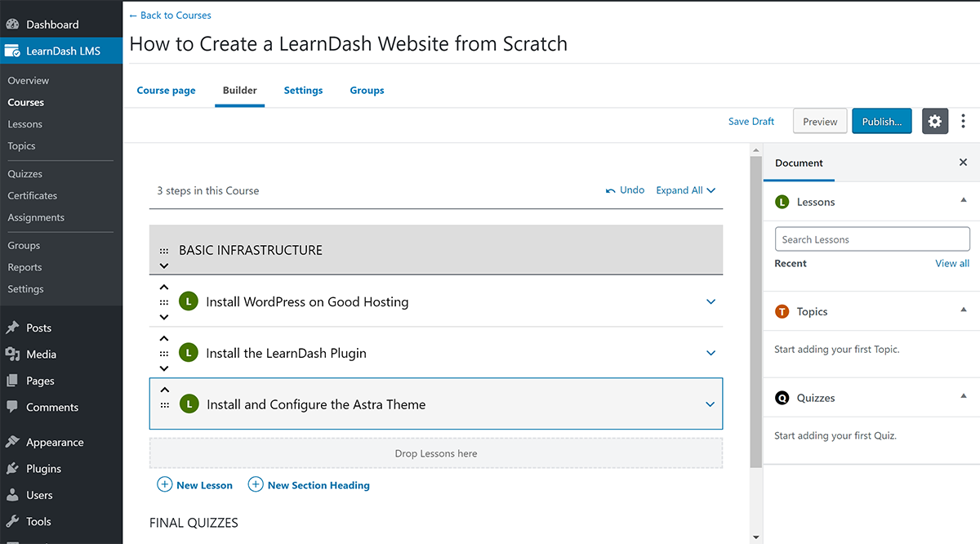Click the Drop Lessons here zone
This screenshot has height=544, width=980.
pos(436,453)
